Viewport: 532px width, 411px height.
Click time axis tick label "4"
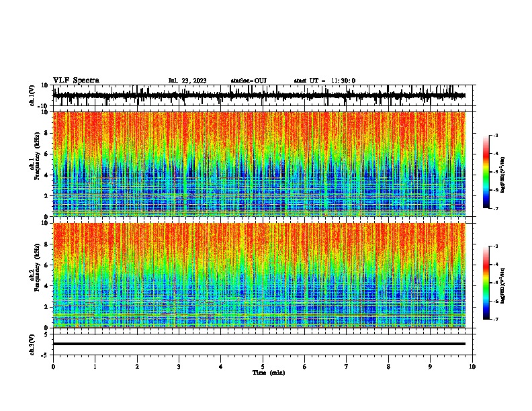(221, 367)
